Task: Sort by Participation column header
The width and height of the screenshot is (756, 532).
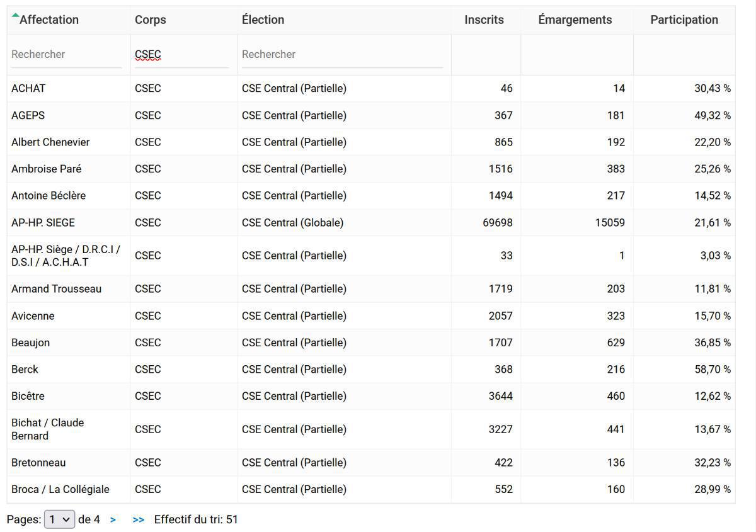Action: 684,20
